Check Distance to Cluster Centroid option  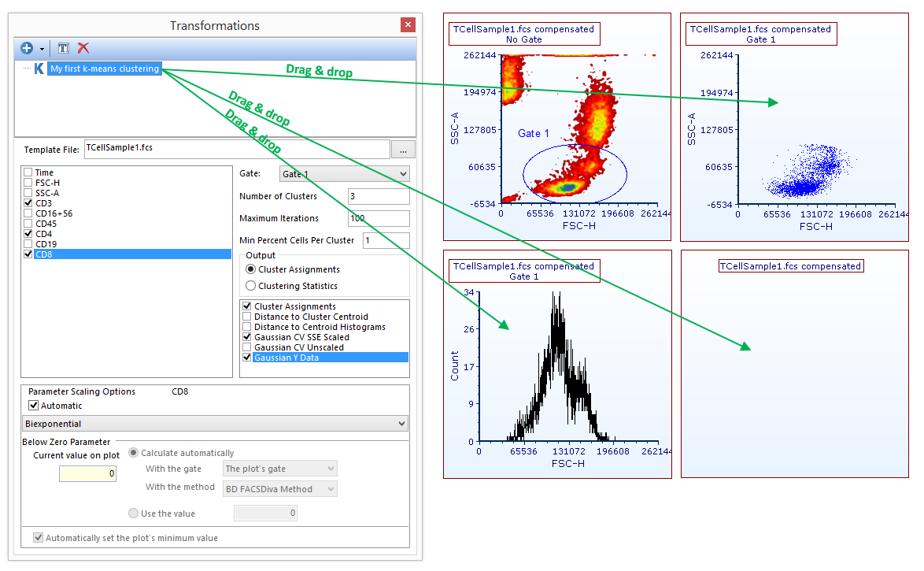click(x=248, y=317)
